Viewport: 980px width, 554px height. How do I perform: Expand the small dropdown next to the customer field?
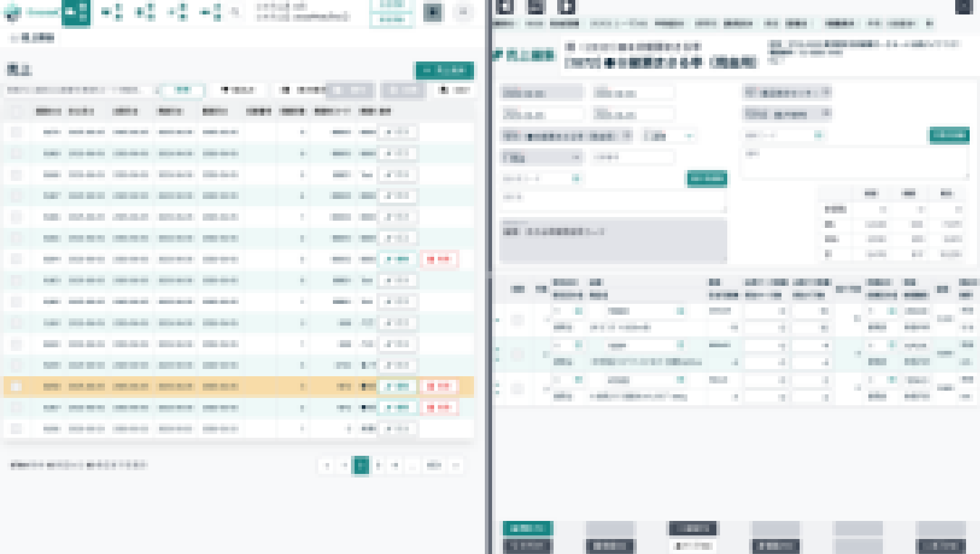point(669,136)
